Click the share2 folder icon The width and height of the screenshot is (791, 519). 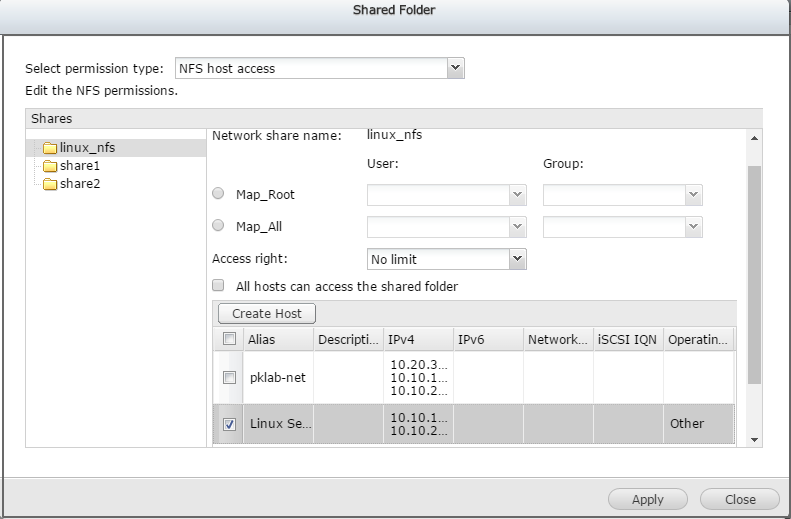[x=50, y=184]
